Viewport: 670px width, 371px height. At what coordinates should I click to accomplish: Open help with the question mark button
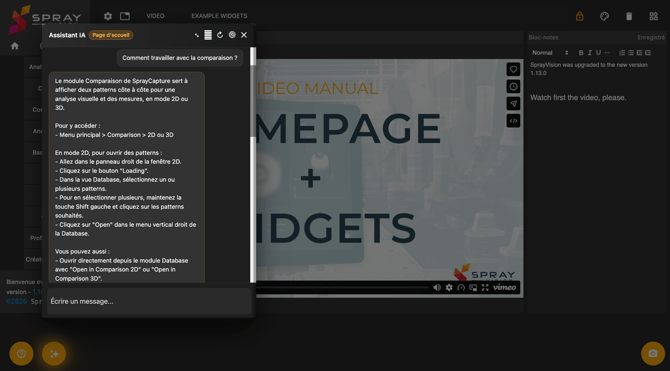[x=21, y=353]
